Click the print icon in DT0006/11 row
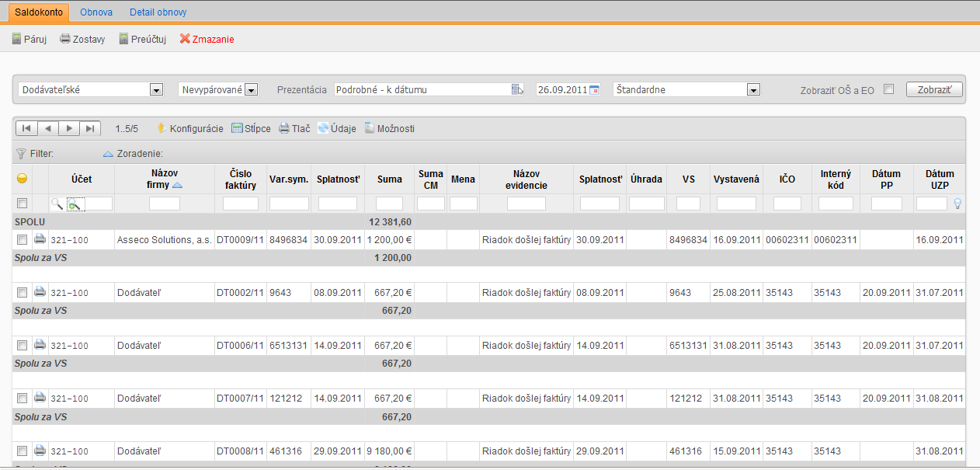The width and height of the screenshot is (980, 470). point(40,345)
